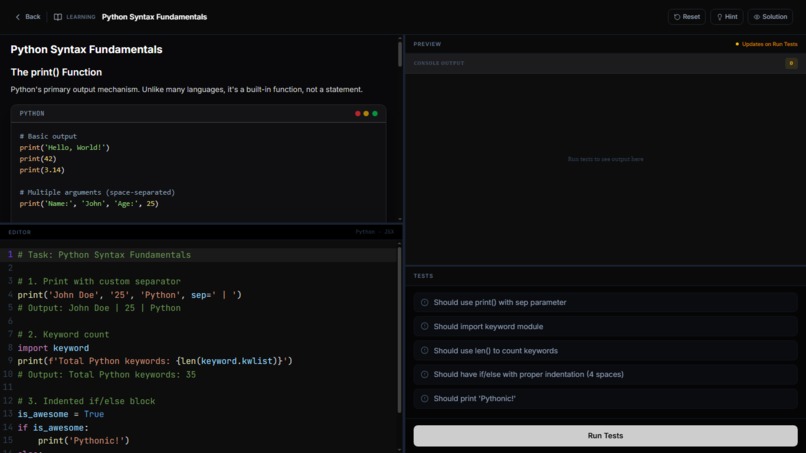Click the 'Run tests to see output here' placeholder

click(605, 159)
